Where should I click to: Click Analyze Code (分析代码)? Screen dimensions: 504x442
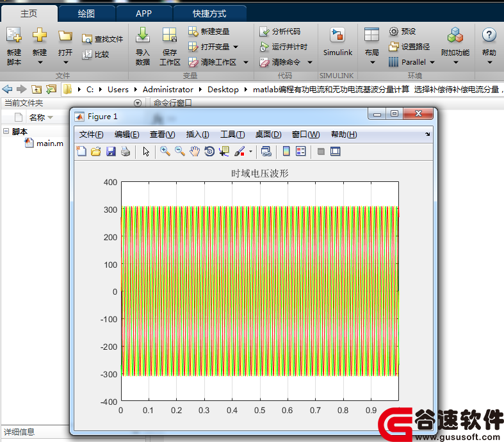coord(280,31)
